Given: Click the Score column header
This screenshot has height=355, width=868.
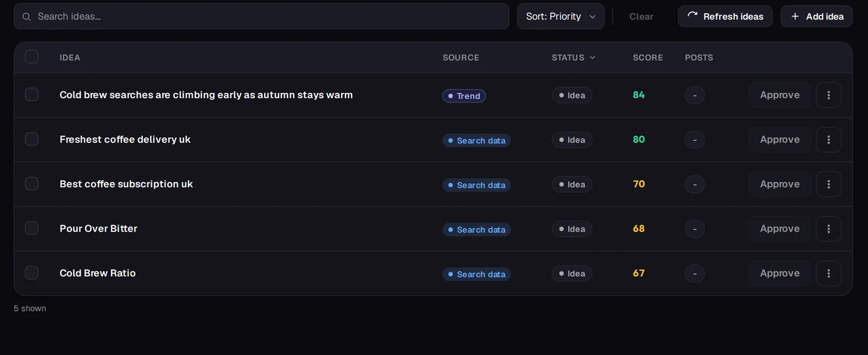Looking at the screenshot, I should coord(648,58).
